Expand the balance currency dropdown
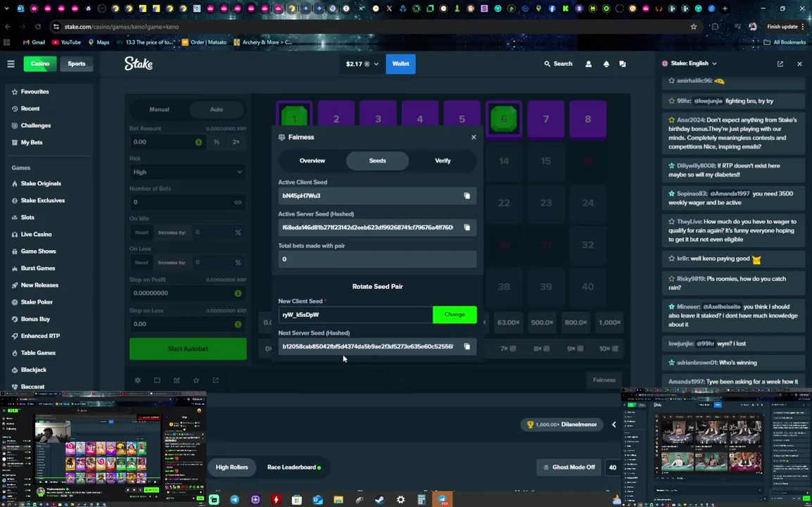Image resolution: width=812 pixels, height=507 pixels. coord(376,64)
